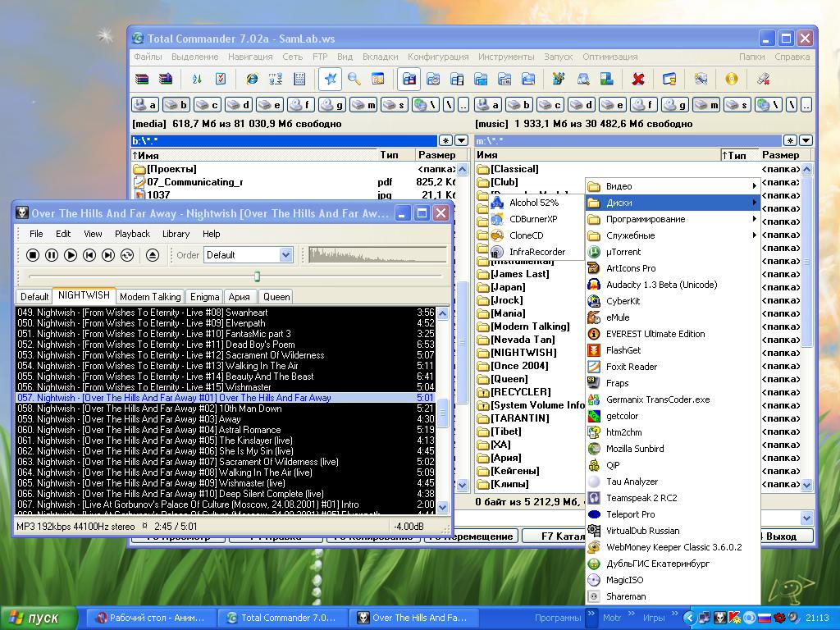Viewport: 840px width, 630px height.
Task: Switch to the Enigma playlist tab
Action: click(x=204, y=297)
